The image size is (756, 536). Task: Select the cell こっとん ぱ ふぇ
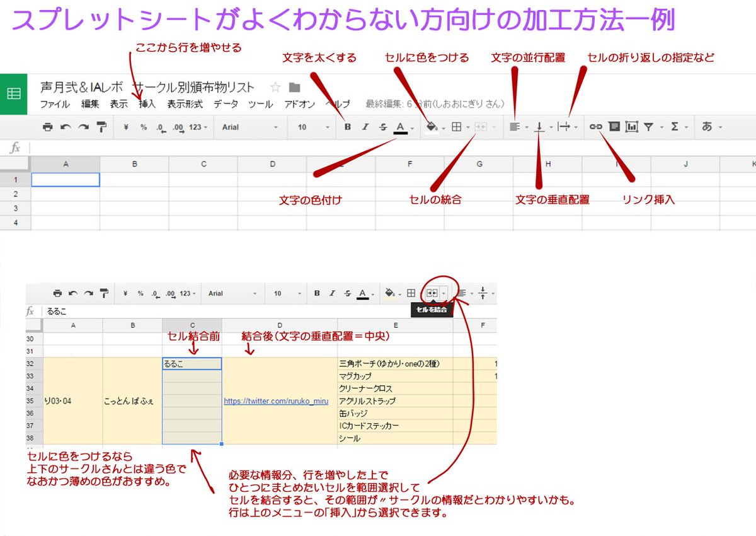point(132,401)
